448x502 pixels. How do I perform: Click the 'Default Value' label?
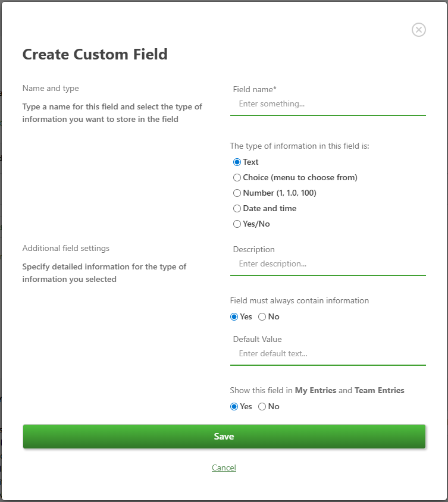click(x=257, y=340)
